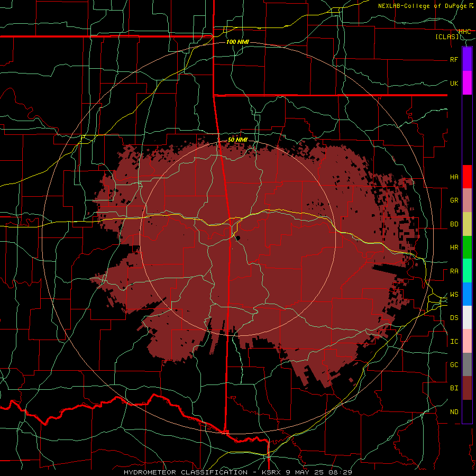Image resolution: width=476 pixels, height=476 pixels.
Task: Click the HYDROMETEOR CLASSIFICATION title text
Action: [186, 472]
